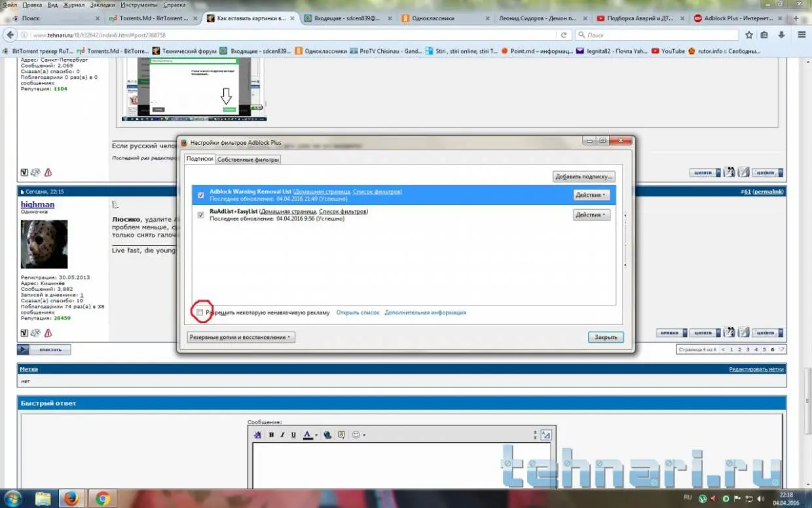This screenshot has height=508, width=812.
Task: Open Технический форум bookmark in the bookmarks bar
Action: pos(184,51)
